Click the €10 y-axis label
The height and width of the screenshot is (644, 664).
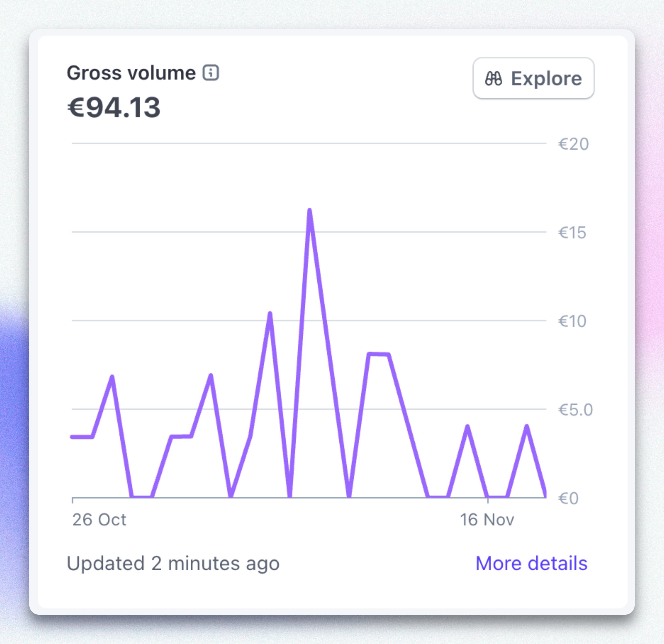point(572,321)
